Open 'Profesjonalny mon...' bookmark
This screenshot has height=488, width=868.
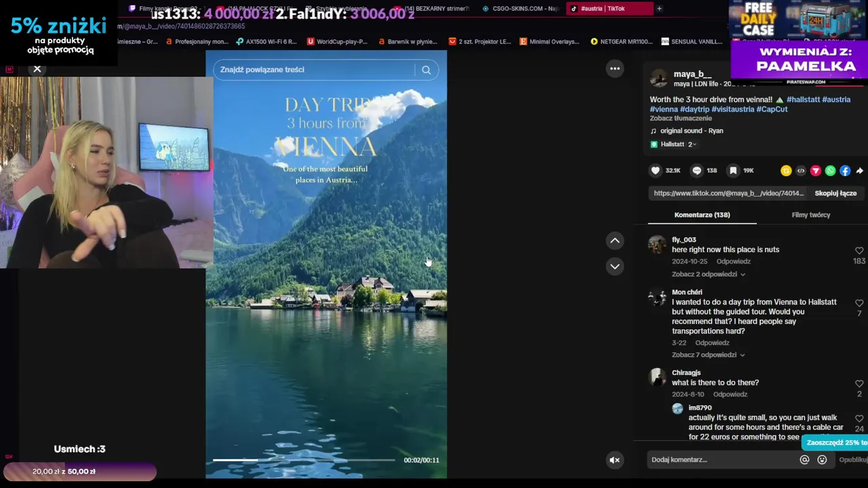(197, 41)
